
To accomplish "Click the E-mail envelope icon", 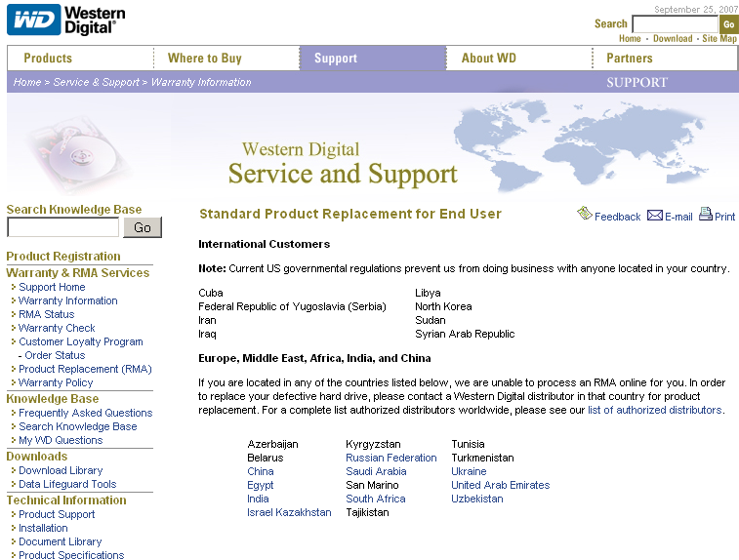I will [655, 216].
